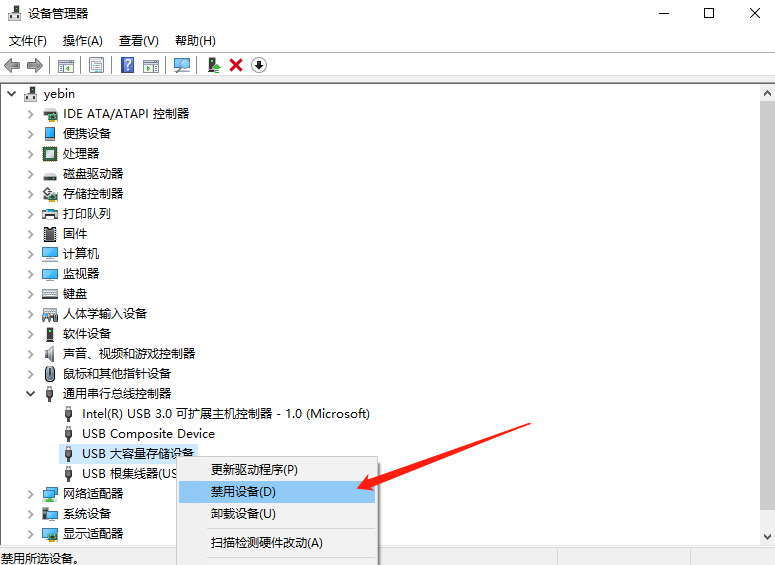775x565 pixels.
Task: Open the 帮助(H) menu
Action: click(195, 41)
